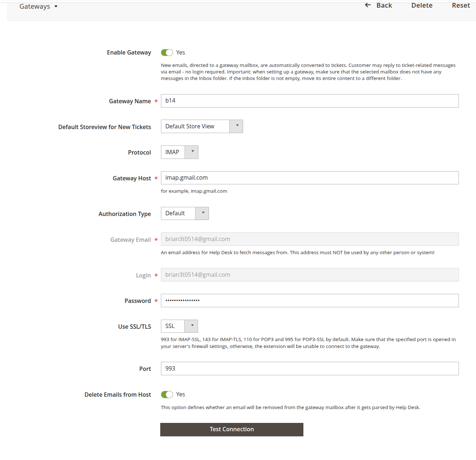Click the Port input field
This screenshot has width=476, height=460.
point(309,369)
